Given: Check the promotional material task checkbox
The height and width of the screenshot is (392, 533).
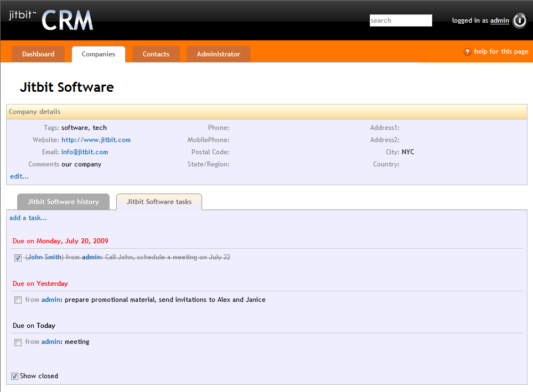Looking at the screenshot, I should pyautogui.click(x=18, y=300).
